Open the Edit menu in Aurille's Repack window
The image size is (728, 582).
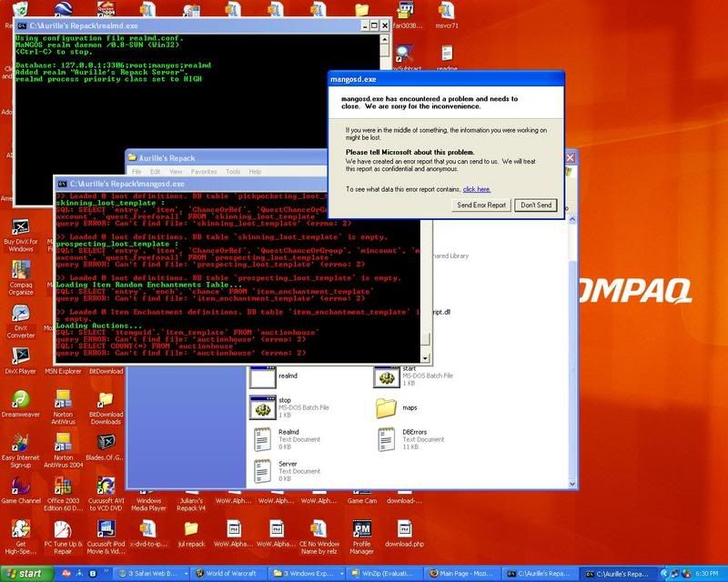[155, 172]
